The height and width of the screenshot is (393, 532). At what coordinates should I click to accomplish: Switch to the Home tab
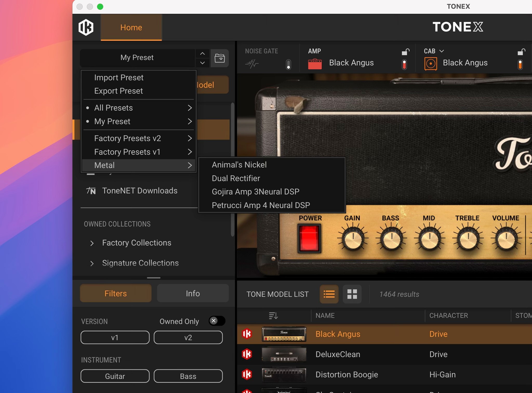(x=131, y=27)
